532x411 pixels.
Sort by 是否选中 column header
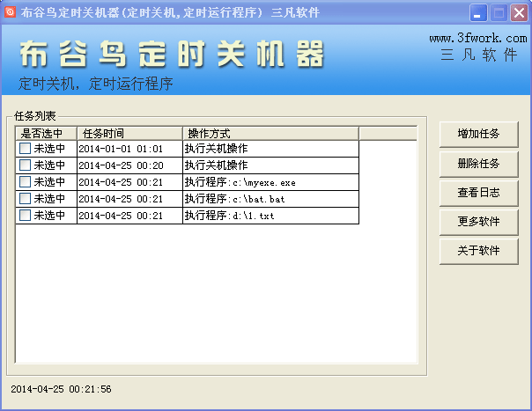tap(46, 133)
